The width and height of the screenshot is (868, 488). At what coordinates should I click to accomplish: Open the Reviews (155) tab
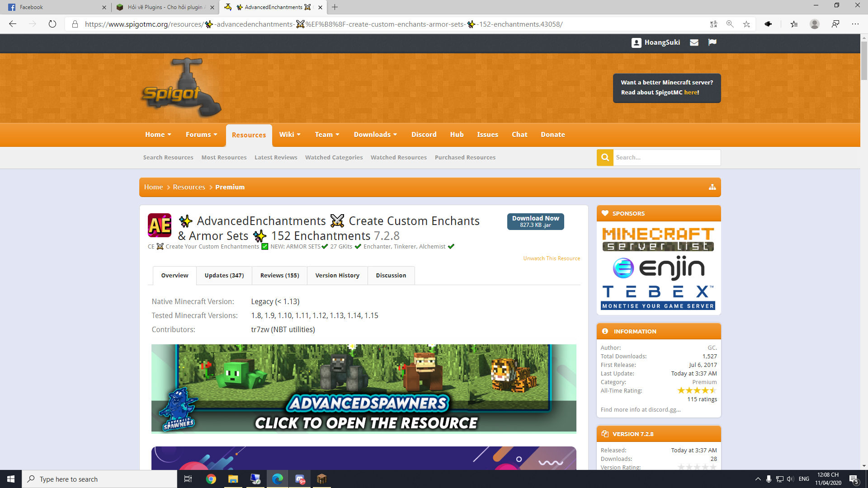coord(279,275)
